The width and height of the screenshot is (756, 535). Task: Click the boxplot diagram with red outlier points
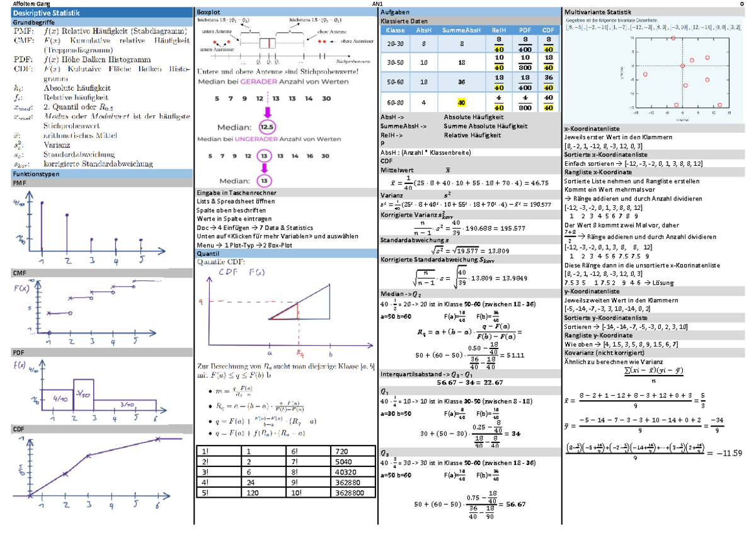pyautogui.click(x=286, y=41)
